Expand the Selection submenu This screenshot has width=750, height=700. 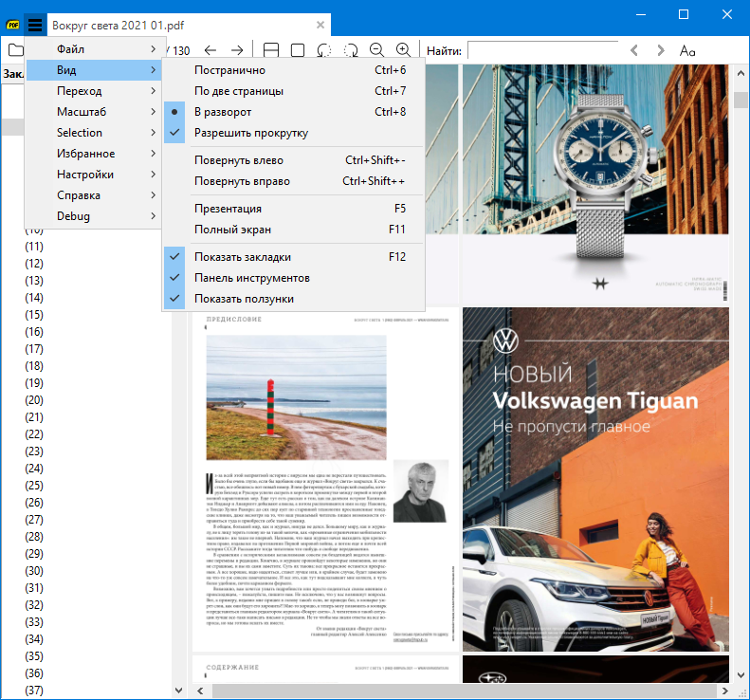93,133
